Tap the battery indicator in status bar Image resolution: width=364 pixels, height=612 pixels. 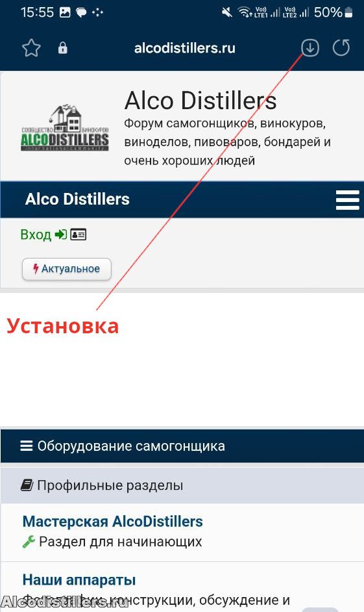pyautogui.click(x=349, y=12)
